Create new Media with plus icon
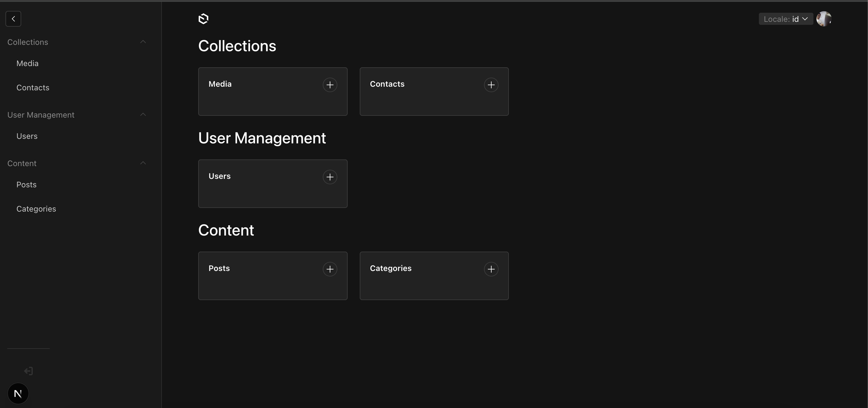The image size is (868, 408). click(329, 85)
